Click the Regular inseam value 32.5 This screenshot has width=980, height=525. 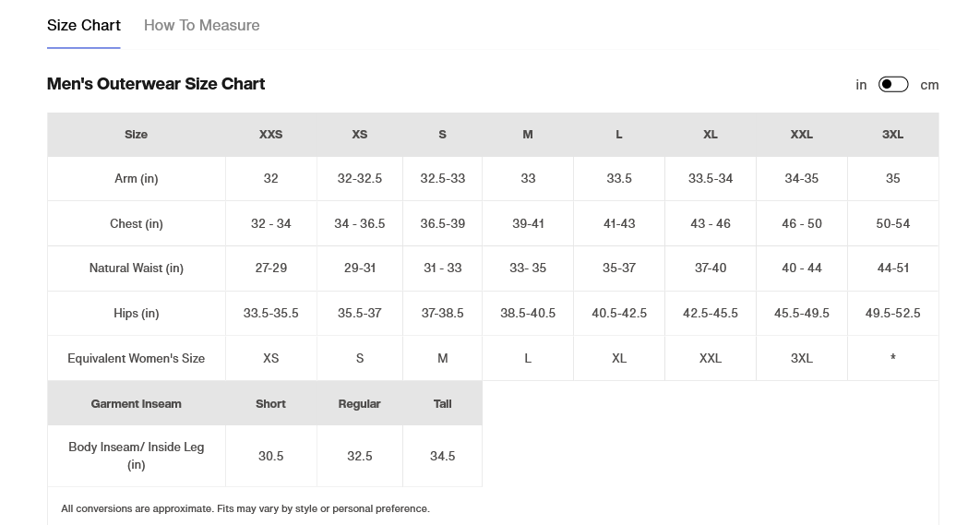(359, 456)
